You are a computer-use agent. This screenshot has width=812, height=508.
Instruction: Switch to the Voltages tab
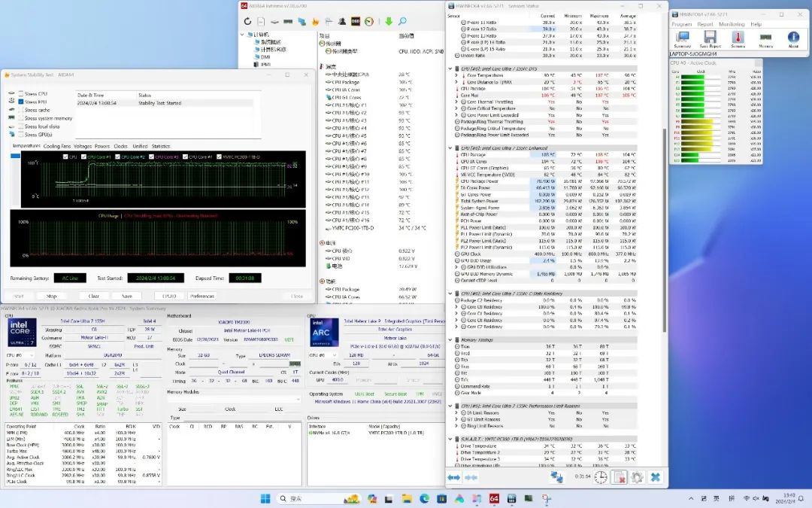[83, 146]
